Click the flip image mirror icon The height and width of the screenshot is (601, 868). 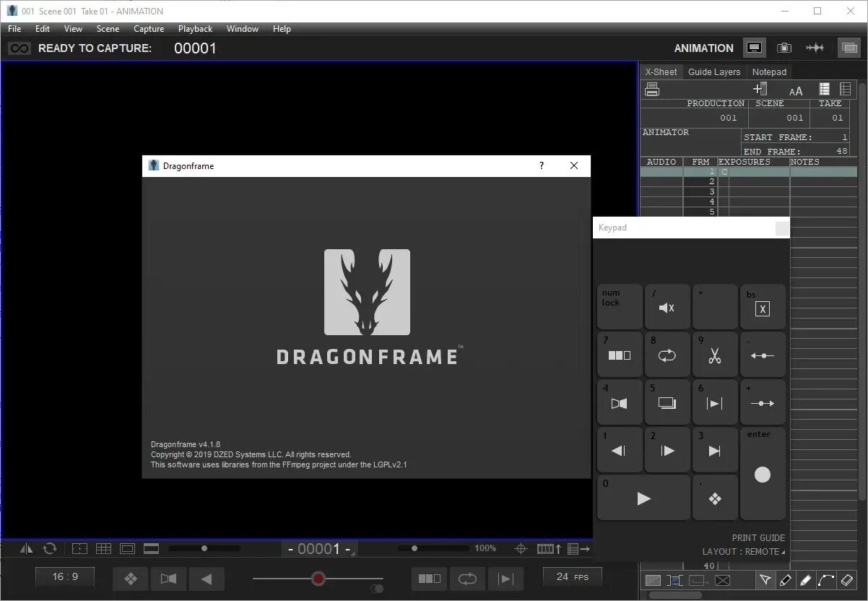pos(27,549)
